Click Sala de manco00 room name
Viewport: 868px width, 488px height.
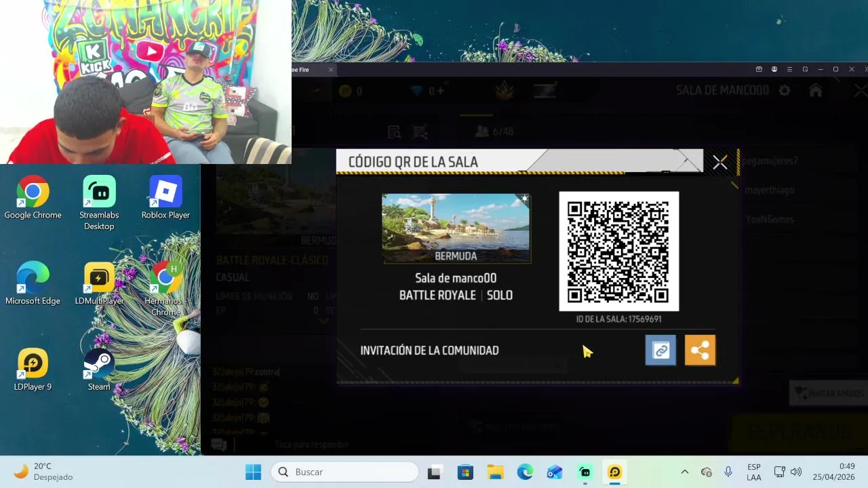(x=456, y=278)
